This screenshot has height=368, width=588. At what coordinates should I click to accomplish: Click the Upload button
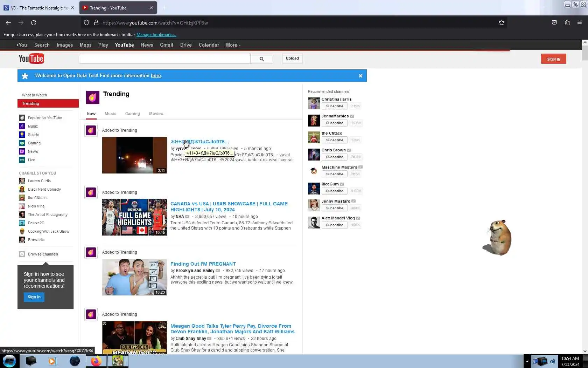coord(292,59)
